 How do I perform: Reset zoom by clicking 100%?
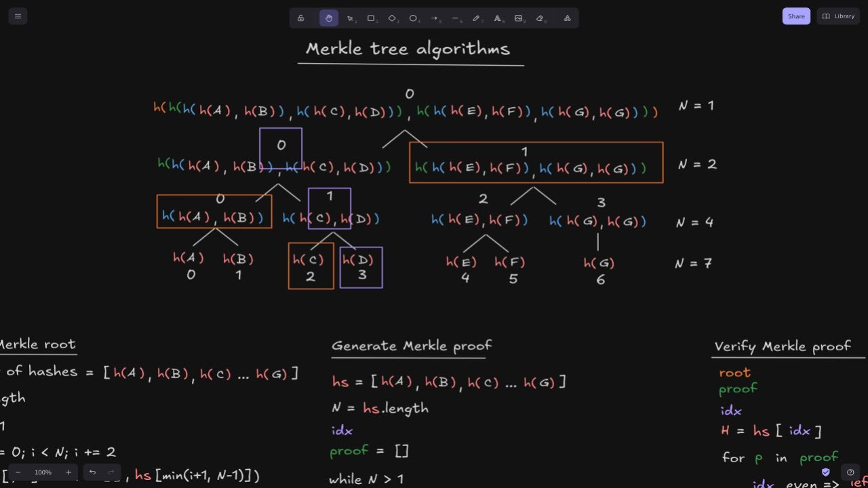click(x=43, y=472)
